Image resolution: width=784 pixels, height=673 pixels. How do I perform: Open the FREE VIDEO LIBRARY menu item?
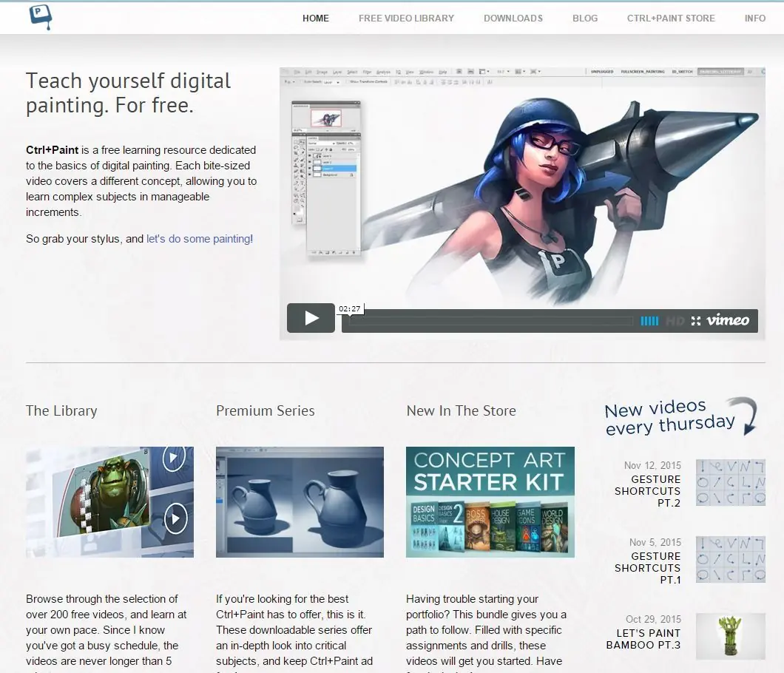point(406,18)
